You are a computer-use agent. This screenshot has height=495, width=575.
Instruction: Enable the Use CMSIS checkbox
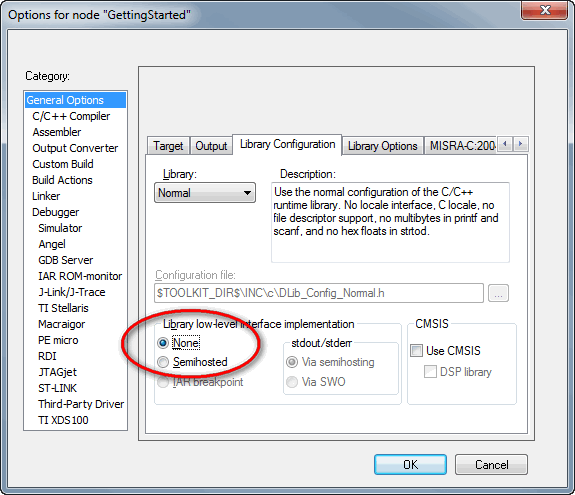417,351
